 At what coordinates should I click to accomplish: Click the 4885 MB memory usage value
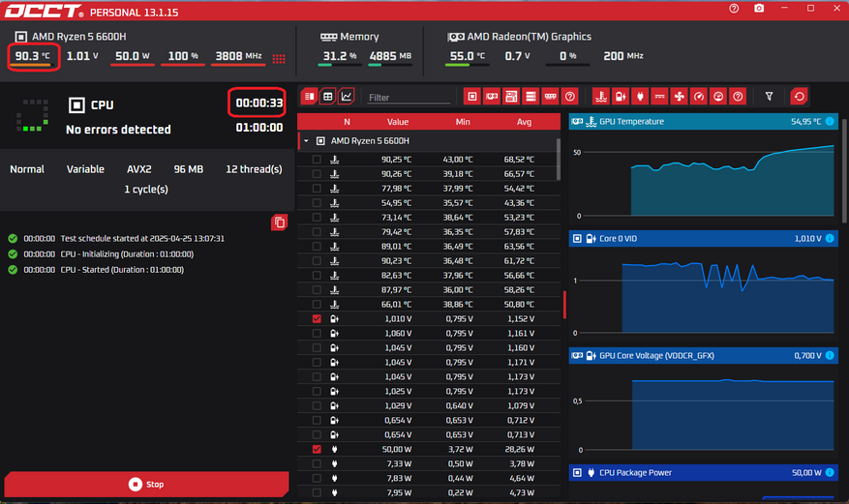(x=390, y=56)
